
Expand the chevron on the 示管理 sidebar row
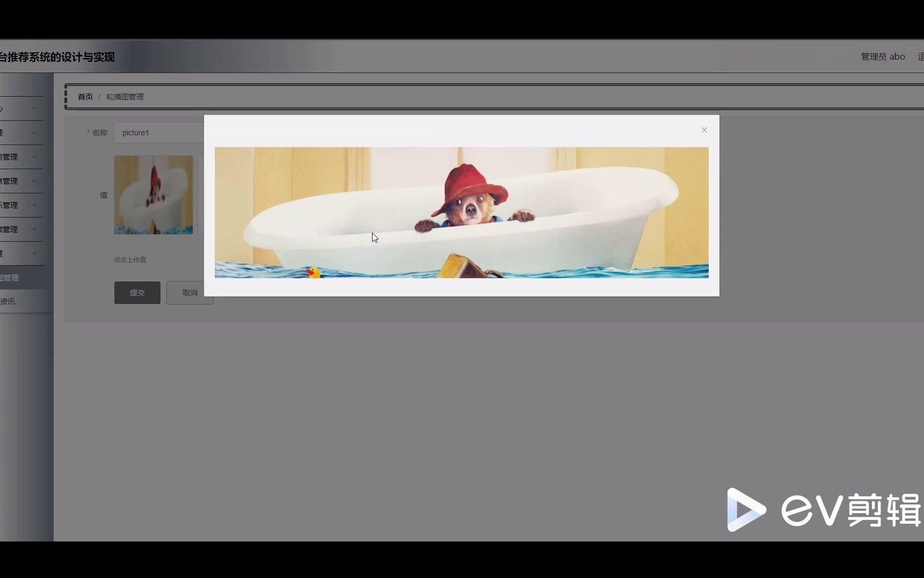coord(34,205)
